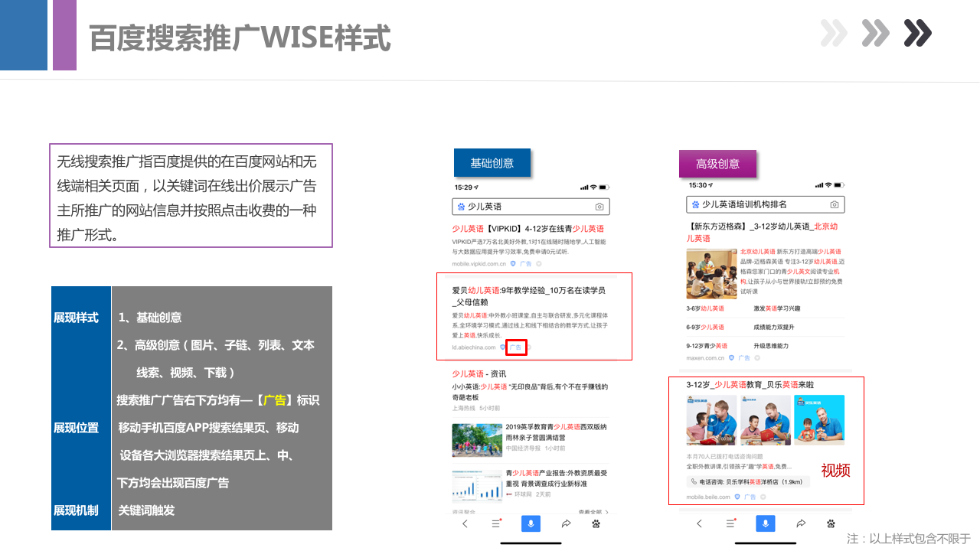Click the middle gray chevron in slide header
The height and width of the screenshot is (551, 980).
[875, 33]
